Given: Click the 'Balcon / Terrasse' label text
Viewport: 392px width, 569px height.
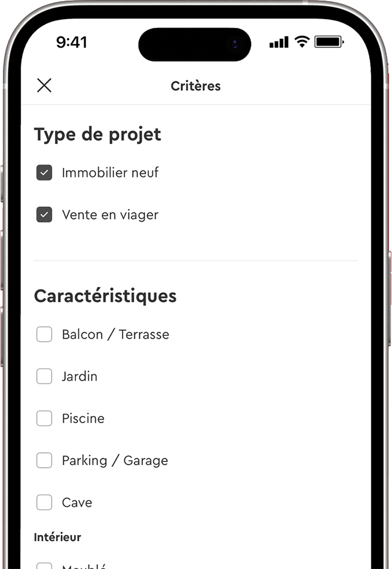Looking at the screenshot, I should pyautogui.click(x=115, y=334).
